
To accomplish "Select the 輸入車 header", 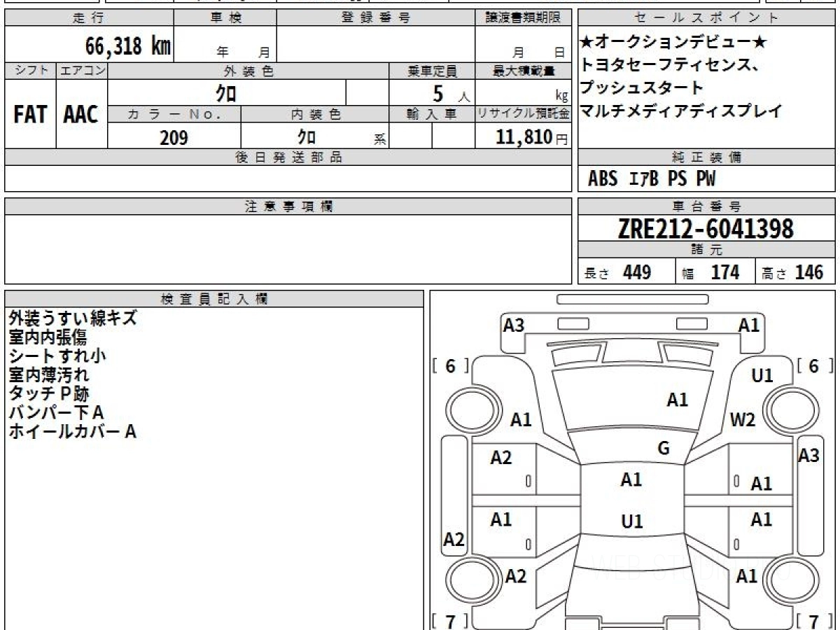I will [432, 115].
